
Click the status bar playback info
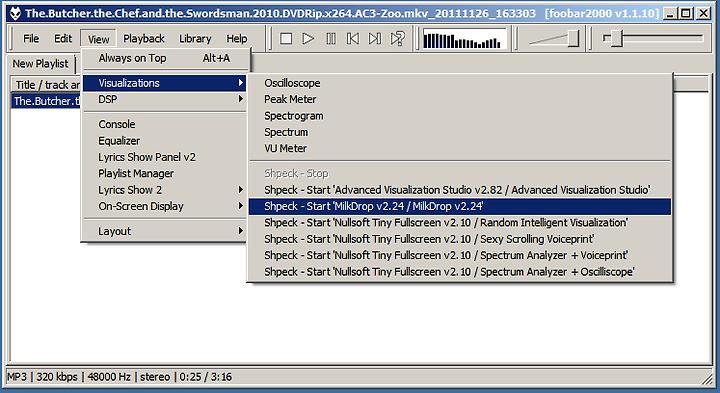[119, 377]
